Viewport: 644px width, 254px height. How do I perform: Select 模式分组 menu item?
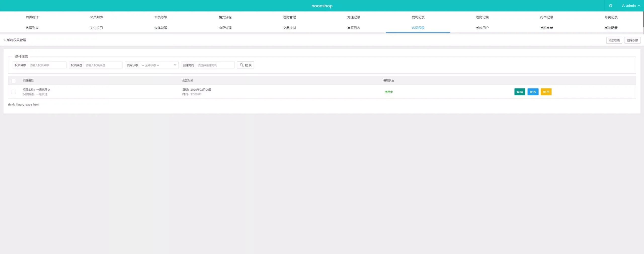pos(225,17)
